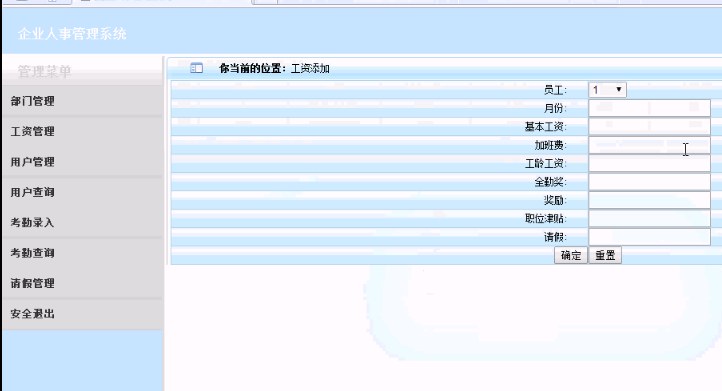The image size is (722, 391).
Task: Open the 员工 employee dropdown
Action: click(607, 90)
